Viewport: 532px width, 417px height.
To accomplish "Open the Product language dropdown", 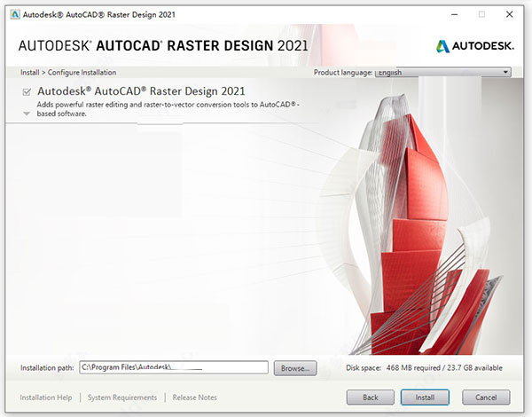I will [x=442, y=73].
